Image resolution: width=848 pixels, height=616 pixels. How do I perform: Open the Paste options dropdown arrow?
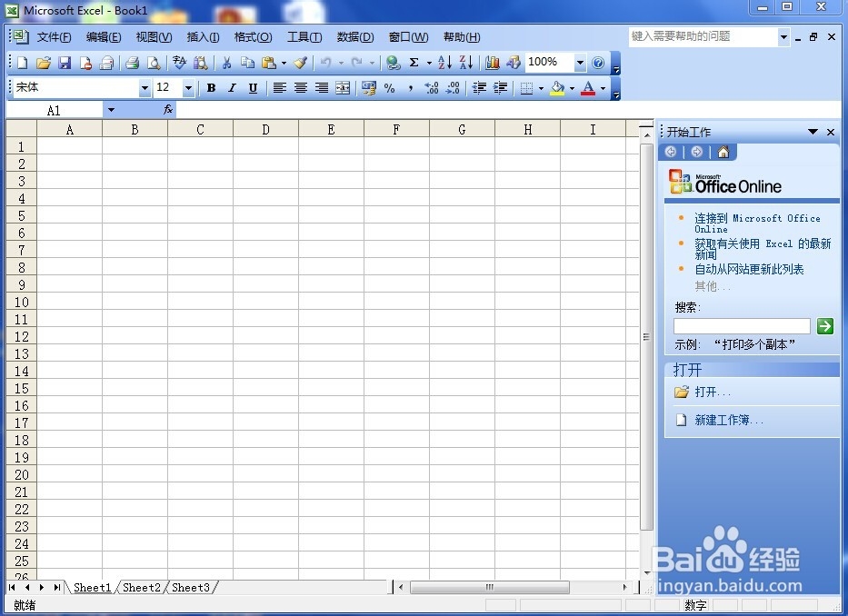pyautogui.click(x=284, y=64)
